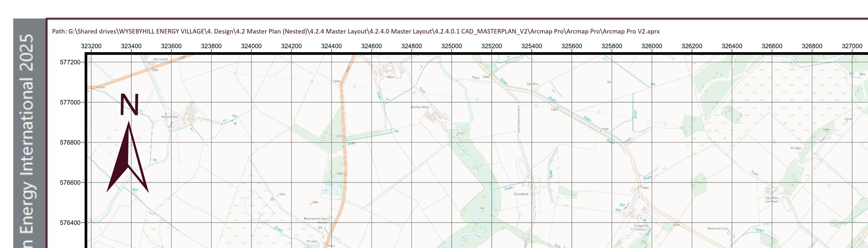
Task: Click the 323200 easting label
Action: click(91, 46)
